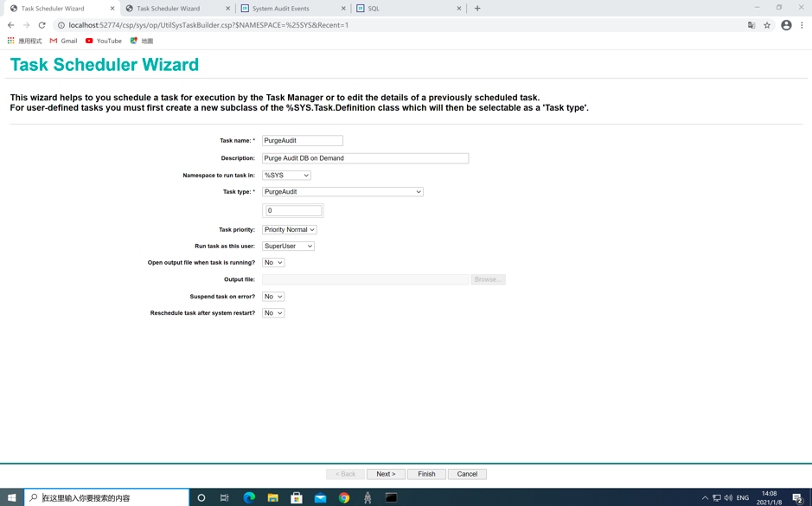
Task: Click the Next > button
Action: [386, 474]
